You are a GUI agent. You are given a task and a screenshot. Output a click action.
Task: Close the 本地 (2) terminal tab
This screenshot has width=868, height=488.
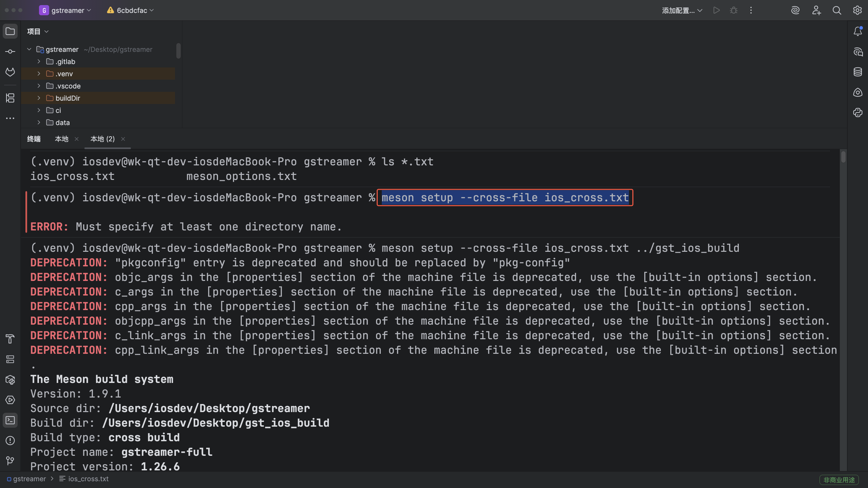pos(123,139)
